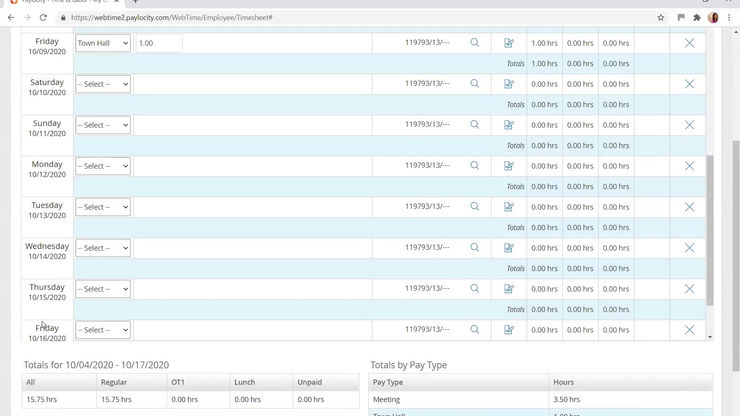
Task: Focus the hours field for Wednesday 10/14/2020
Action: pyautogui.click(x=253, y=248)
